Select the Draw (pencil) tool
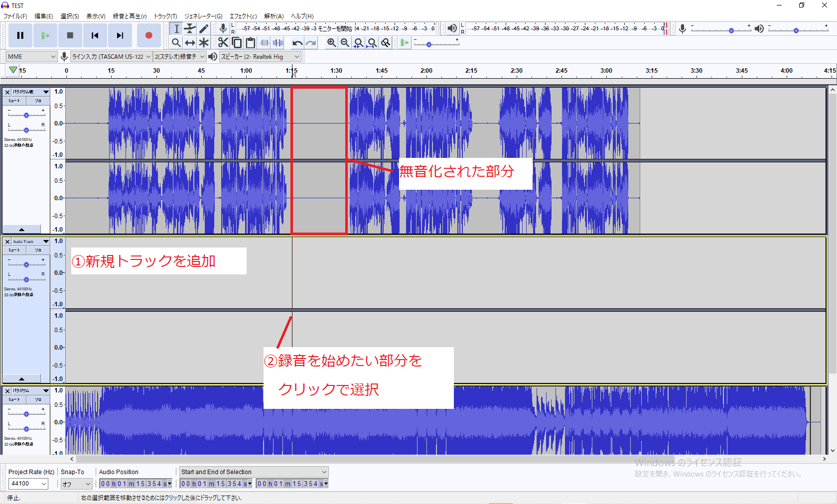This screenshot has width=837, height=504. click(204, 29)
